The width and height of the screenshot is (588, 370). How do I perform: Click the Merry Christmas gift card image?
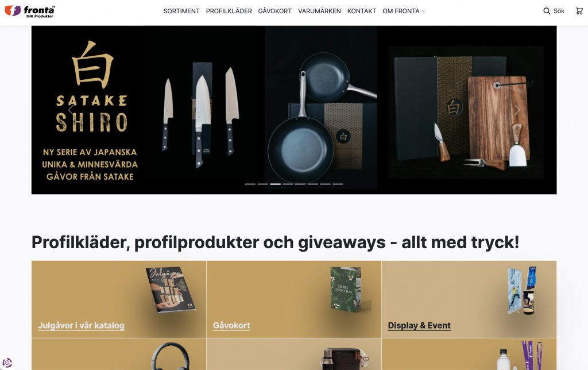pyautogui.click(x=346, y=290)
